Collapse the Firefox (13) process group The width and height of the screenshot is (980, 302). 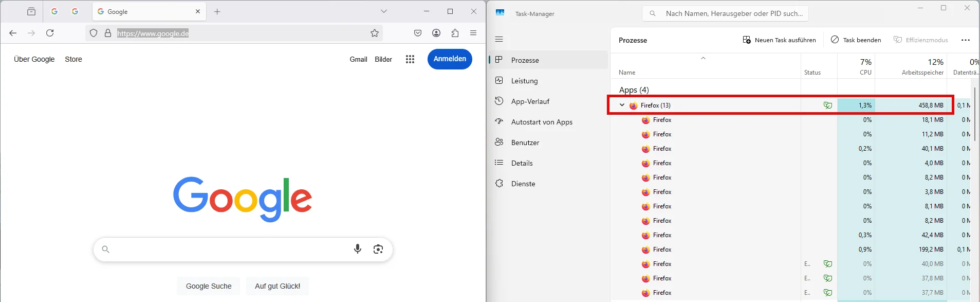[x=622, y=105]
